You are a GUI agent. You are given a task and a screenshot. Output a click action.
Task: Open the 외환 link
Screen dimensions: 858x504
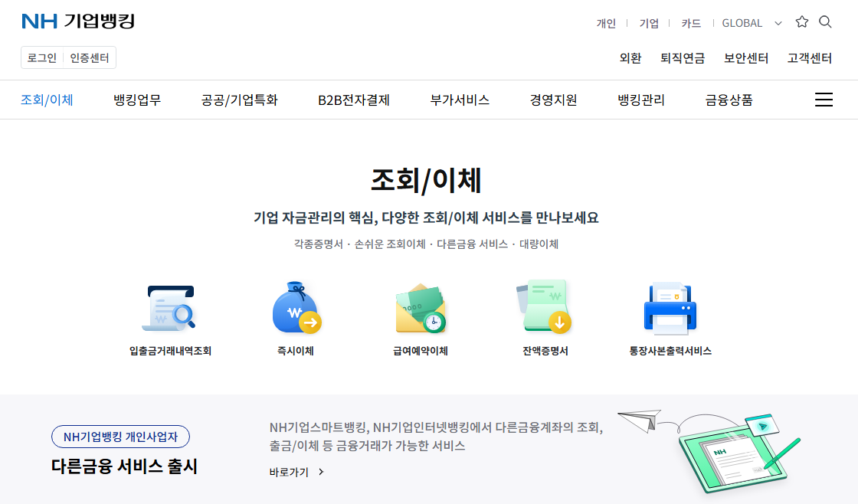(630, 58)
